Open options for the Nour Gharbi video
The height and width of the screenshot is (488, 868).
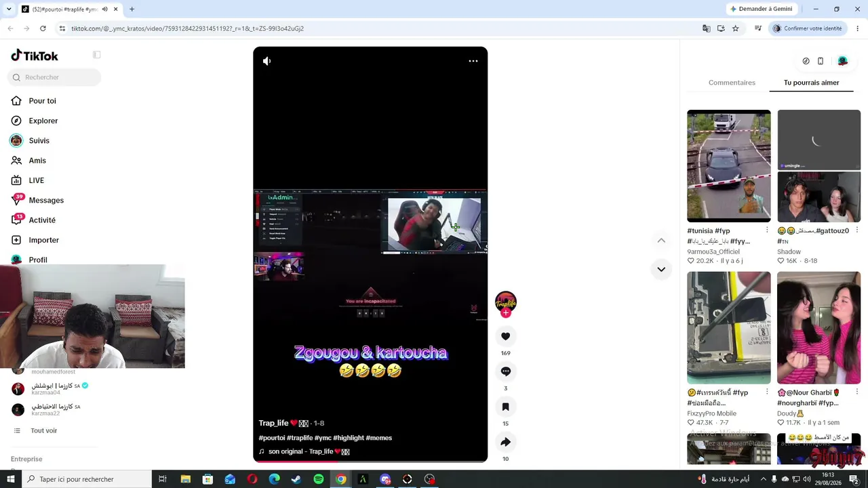click(857, 392)
